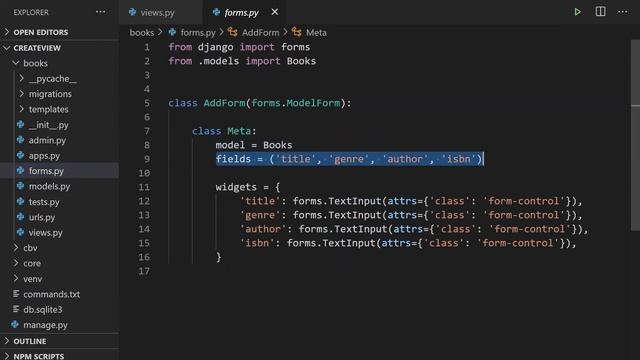Open Explorer panel ellipsis menu
This screenshot has width=640, height=360.
[x=100, y=12]
